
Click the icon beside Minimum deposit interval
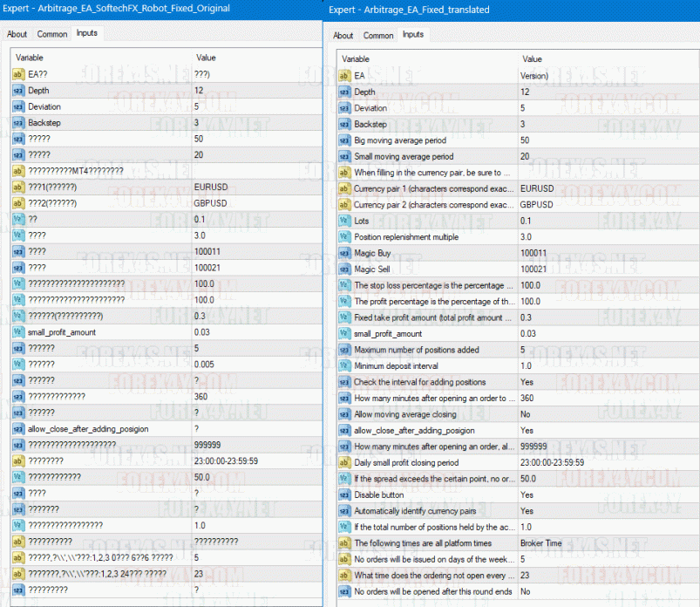344,366
